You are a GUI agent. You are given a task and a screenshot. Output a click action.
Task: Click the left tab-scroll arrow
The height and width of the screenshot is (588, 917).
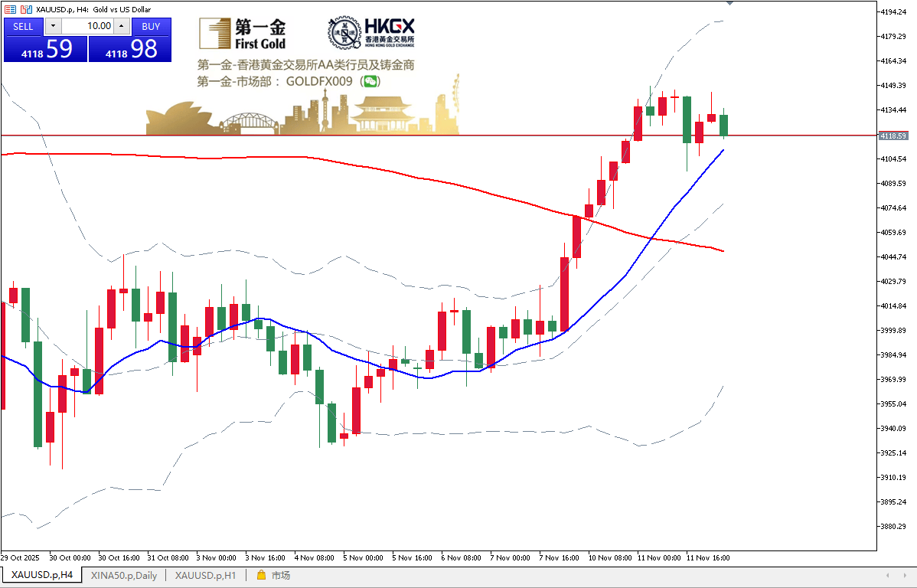coord(889,576)
